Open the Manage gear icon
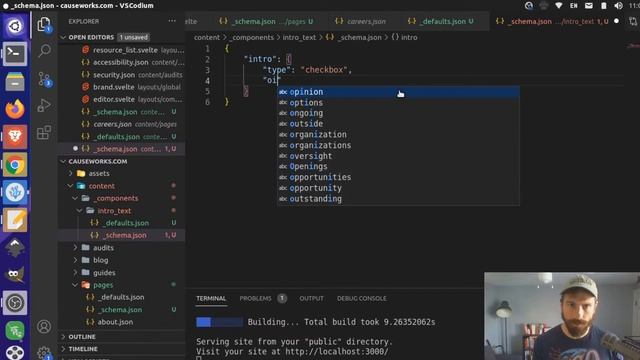 [44, 353]
